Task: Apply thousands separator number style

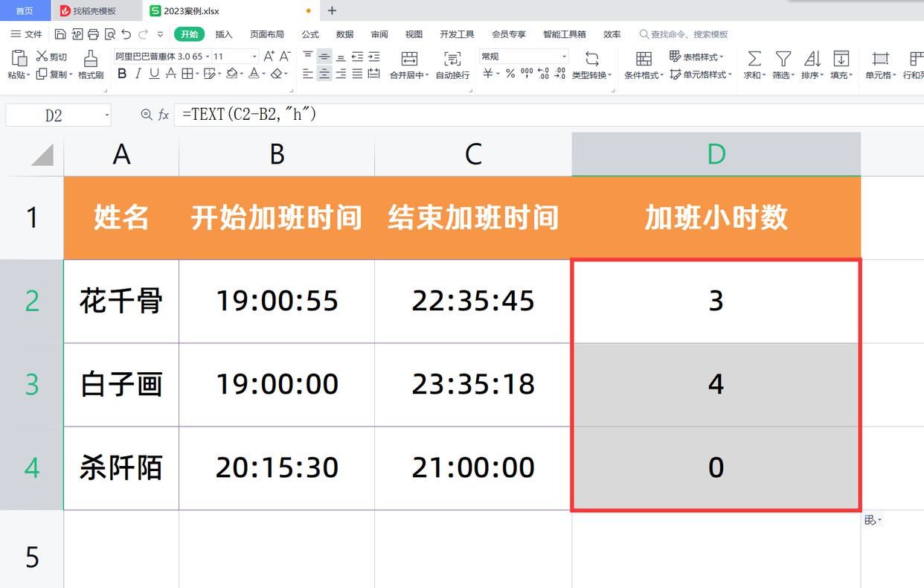Action: pos(527,73)
